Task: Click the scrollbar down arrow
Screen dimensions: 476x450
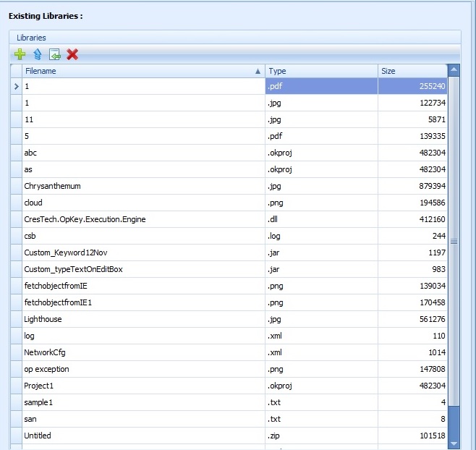Action: pyautogui.click(x=454, y=443)
